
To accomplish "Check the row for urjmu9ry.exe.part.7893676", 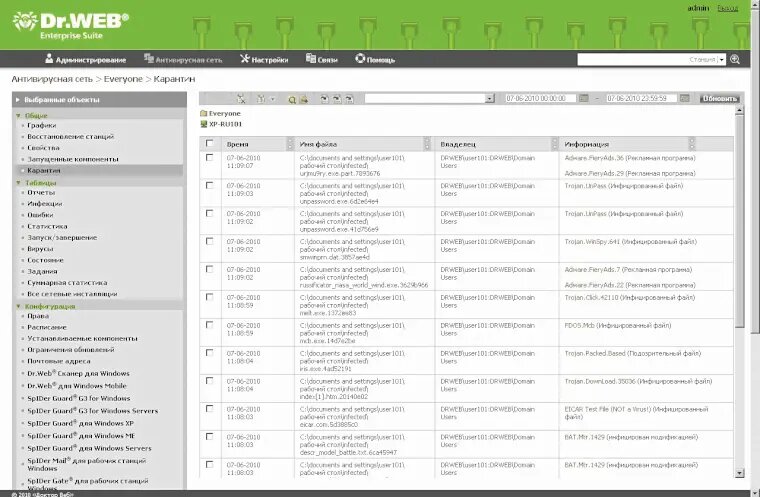I will pyautogui.click(x=209, y=158).
